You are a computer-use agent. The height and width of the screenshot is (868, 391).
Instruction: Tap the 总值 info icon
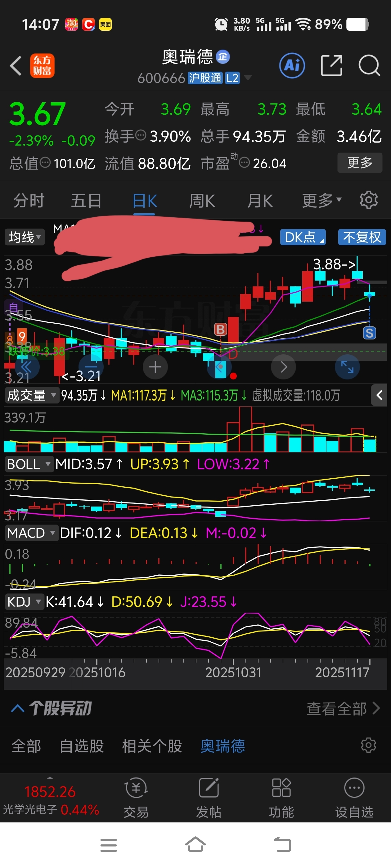tap(45, 163)
